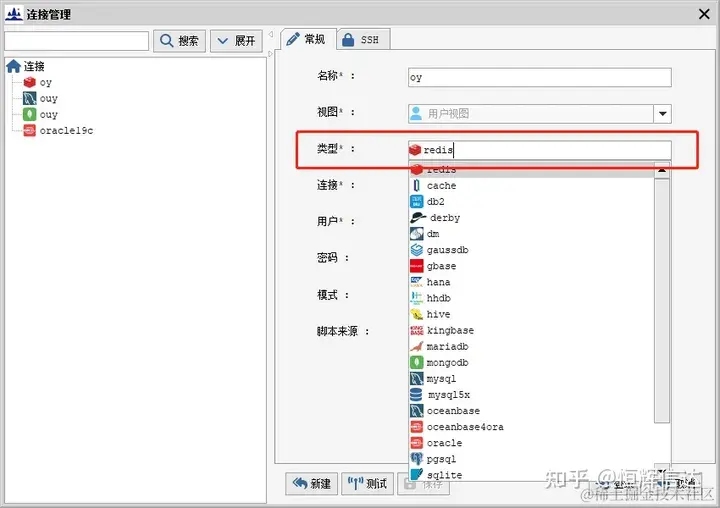Click the gbase red icon
The width and height of the screenshot is (720, 508).
(x=416, y=266)
